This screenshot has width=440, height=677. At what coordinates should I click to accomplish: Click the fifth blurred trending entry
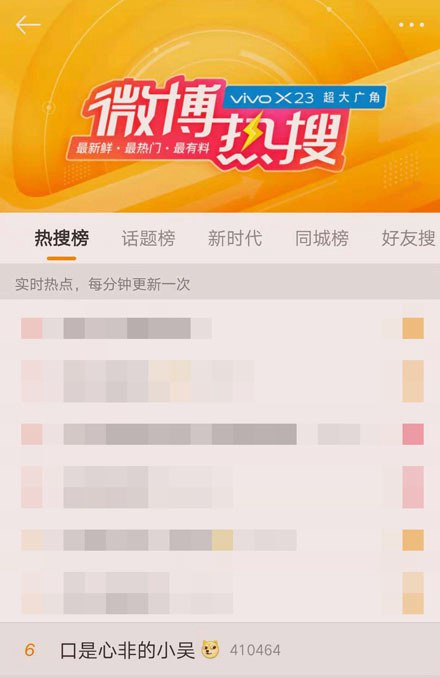coord(220,540)
